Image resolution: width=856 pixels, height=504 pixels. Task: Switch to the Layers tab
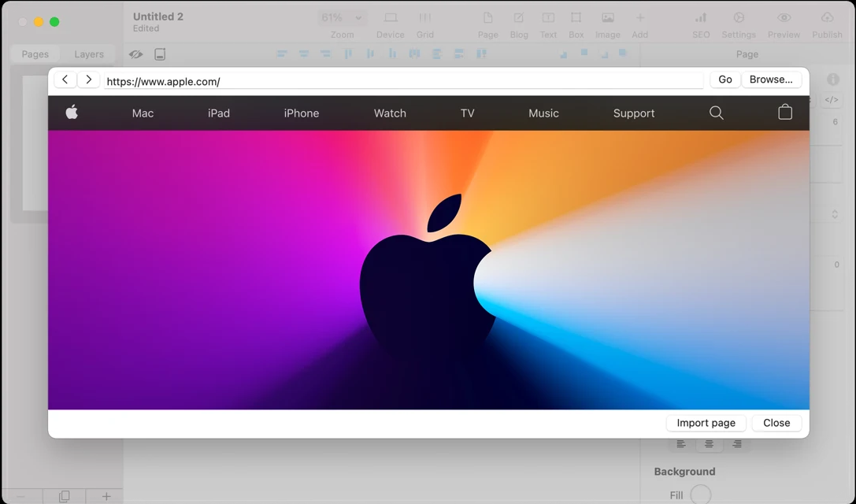coord(89,54)
